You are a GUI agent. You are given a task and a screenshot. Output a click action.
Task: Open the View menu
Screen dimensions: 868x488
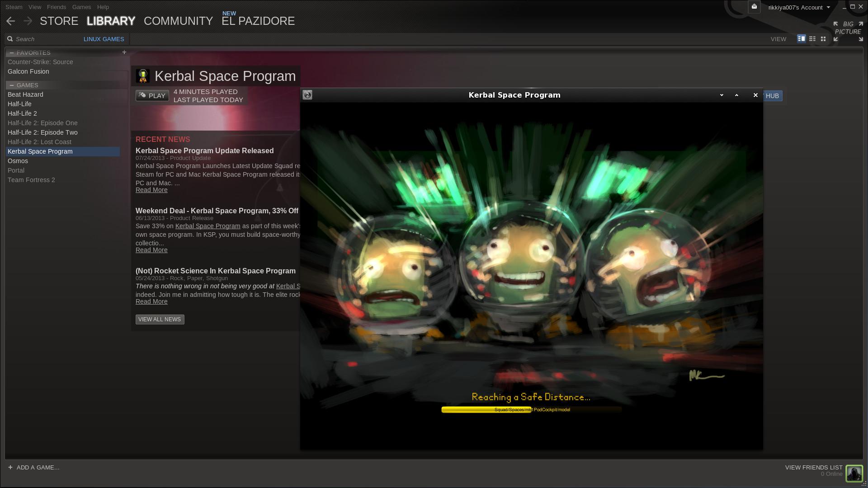(35, 7)
